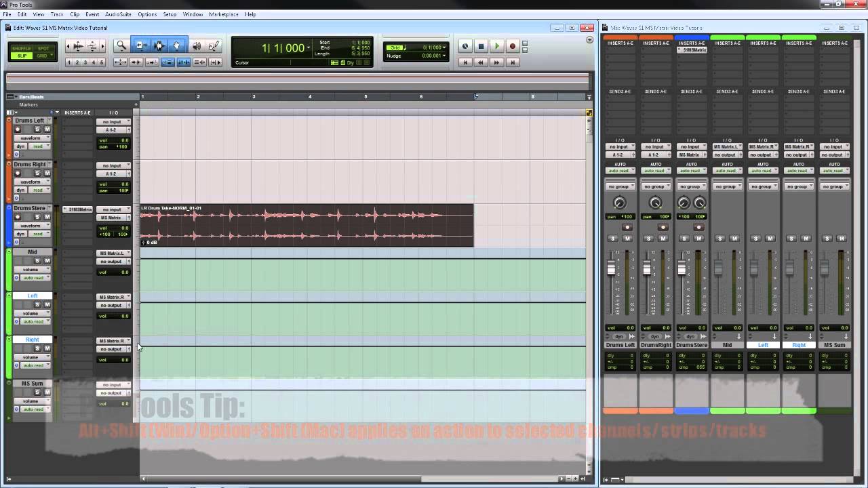The image size is (868, 488).
Task: Open the File menu
Action: pyautogui.click(x=7, y=14)
